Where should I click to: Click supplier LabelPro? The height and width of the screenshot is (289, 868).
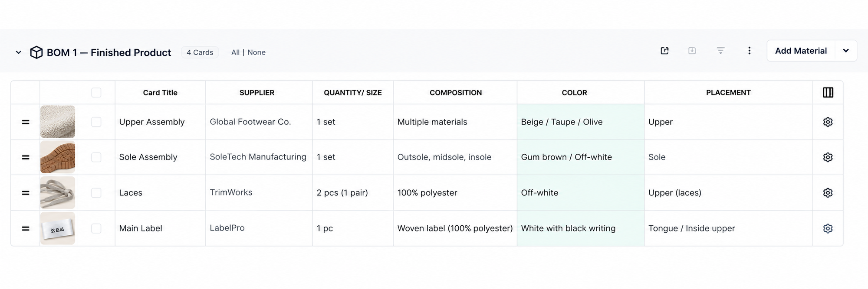(227, 228)
